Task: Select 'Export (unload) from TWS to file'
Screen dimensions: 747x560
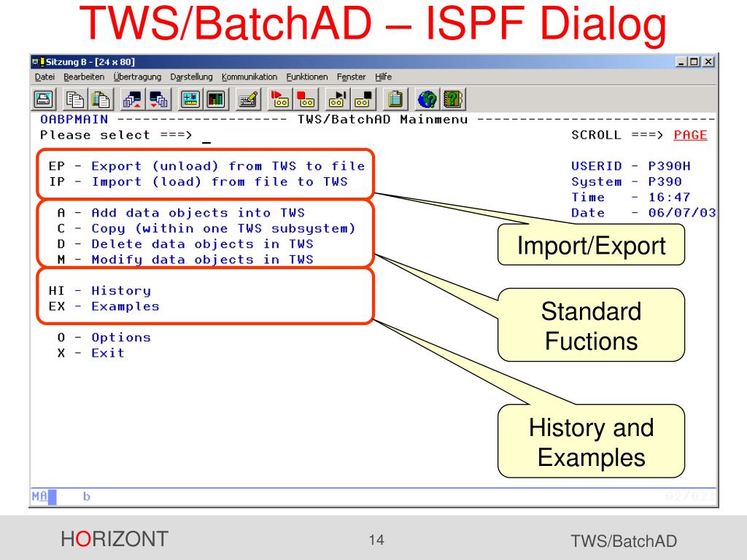Action: (x=228, y=166)
